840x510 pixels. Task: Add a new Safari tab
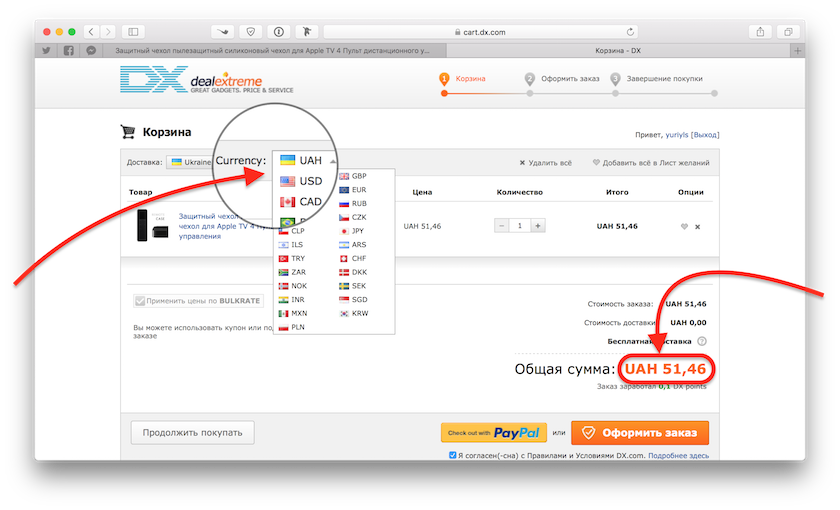pos(798,50)
